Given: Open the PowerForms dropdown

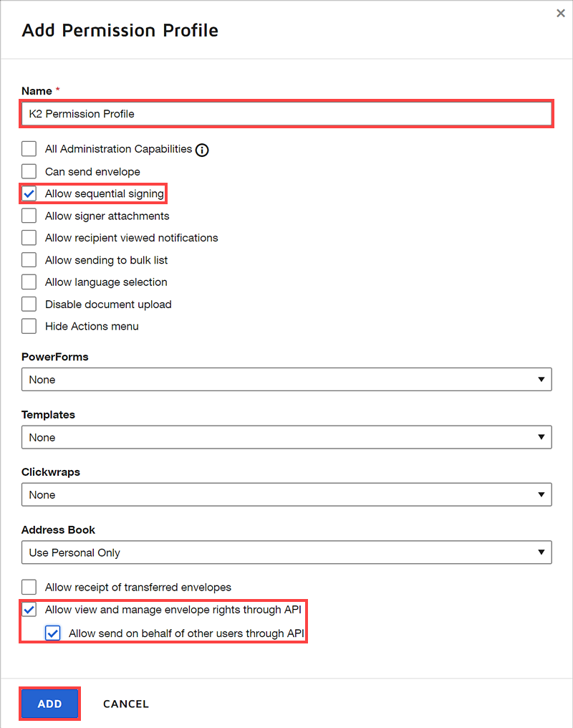Looking at the screenshot, I should [286, 380].
